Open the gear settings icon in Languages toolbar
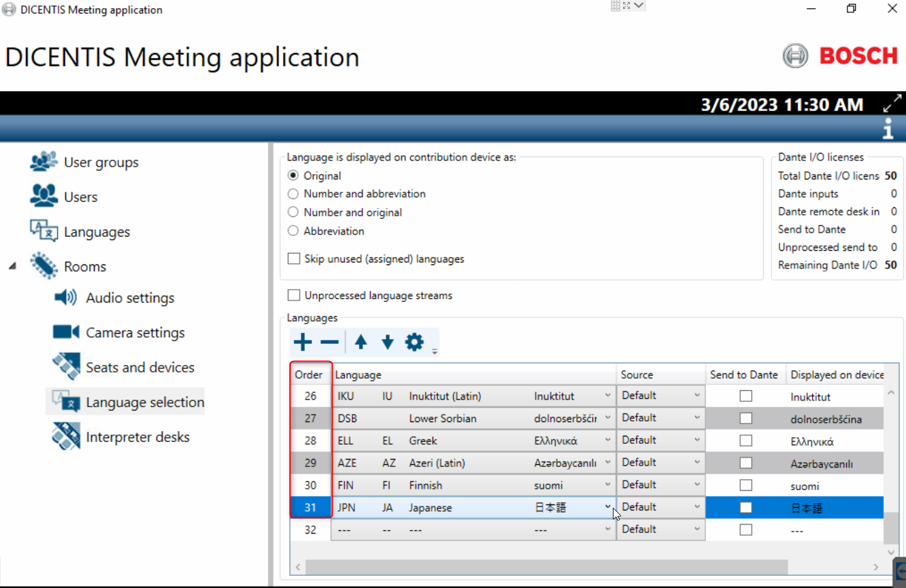 pyautogui.click(x=414, y=343)
